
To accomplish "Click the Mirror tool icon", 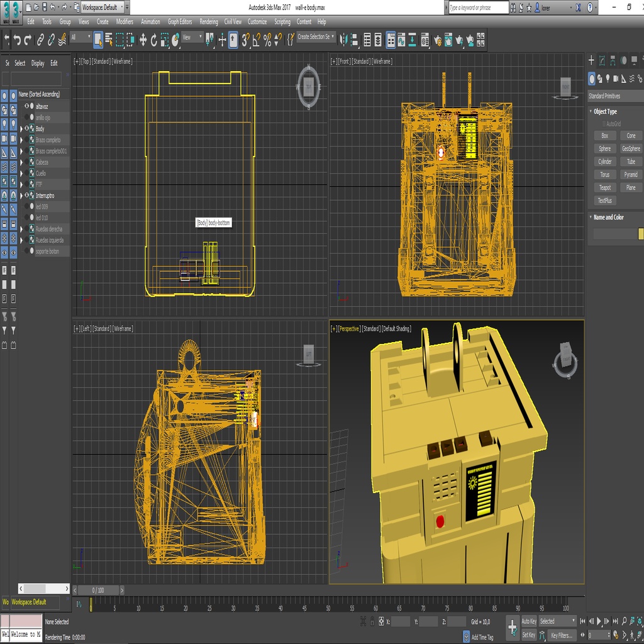I will 344,40.
